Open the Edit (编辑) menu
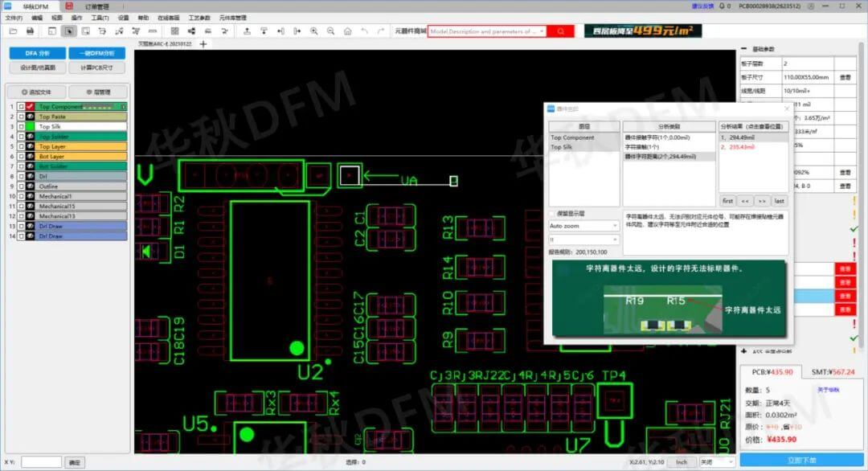This screenshot has width=868, height=471. [x=36, y=18]
